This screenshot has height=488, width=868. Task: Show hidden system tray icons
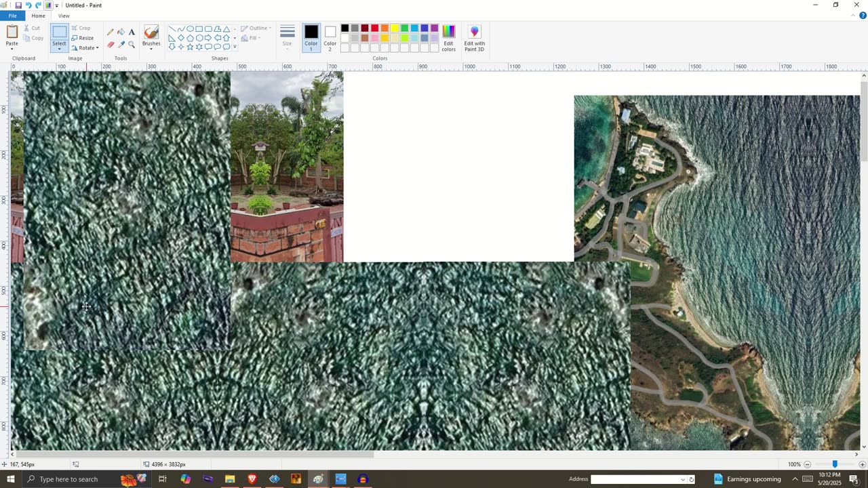tap(795, 479)
